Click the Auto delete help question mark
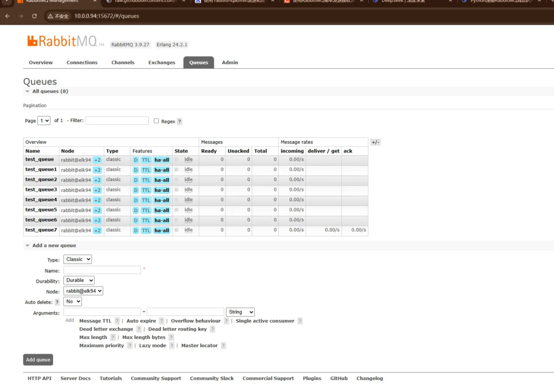The height and width of the screenshot is (392, 554). [x=57, y=302]
